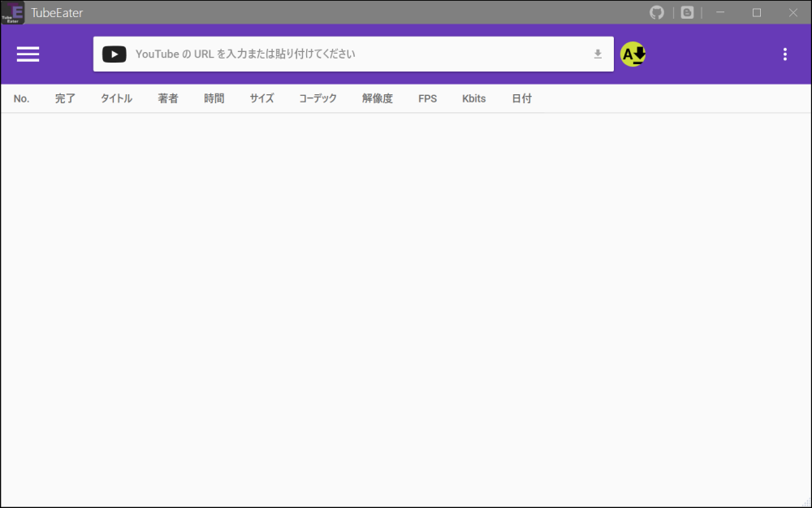812x508 pixels.
Task: Click the 著者 column header
Action: pyautogui.click(x=168, y=98)
